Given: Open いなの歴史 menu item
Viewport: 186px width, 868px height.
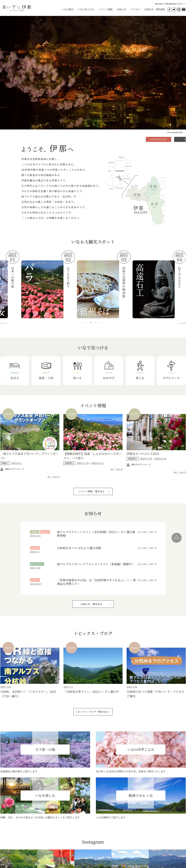Looking at the screenshot, I should [x=68, y=9].
